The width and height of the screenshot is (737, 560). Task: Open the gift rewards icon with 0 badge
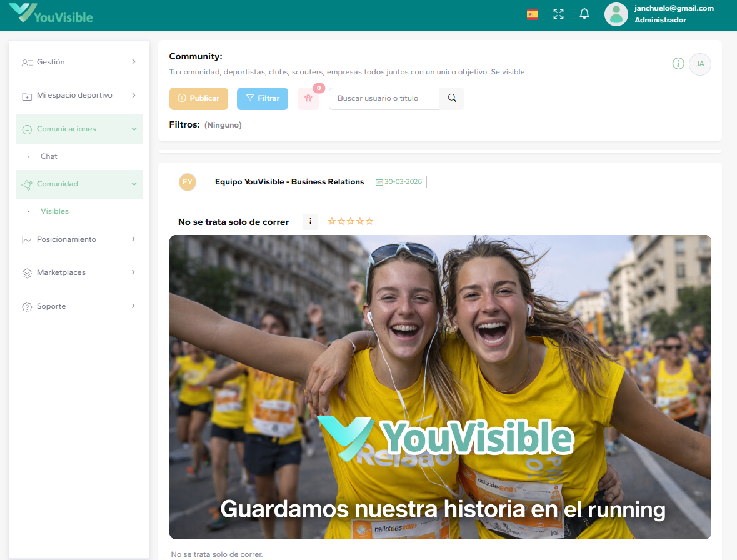308,99
